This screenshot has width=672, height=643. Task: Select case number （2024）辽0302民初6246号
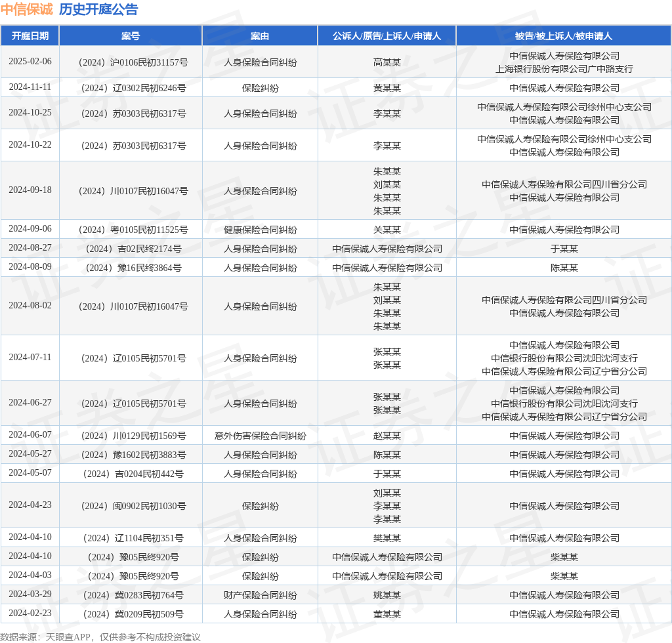point(131,88)
